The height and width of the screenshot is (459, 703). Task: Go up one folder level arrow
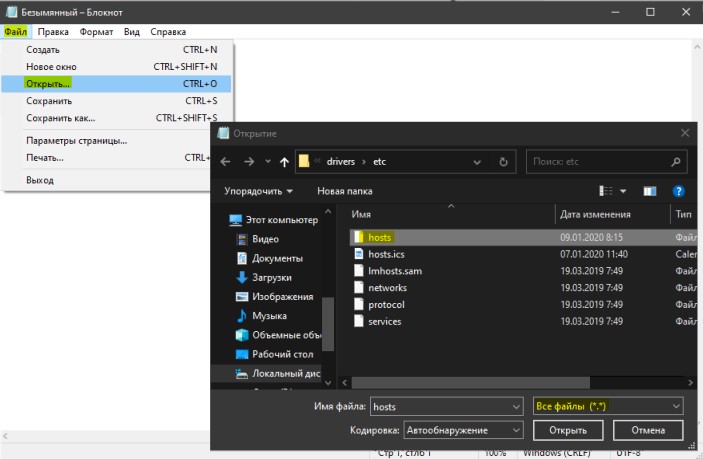(x=284, y=162)
